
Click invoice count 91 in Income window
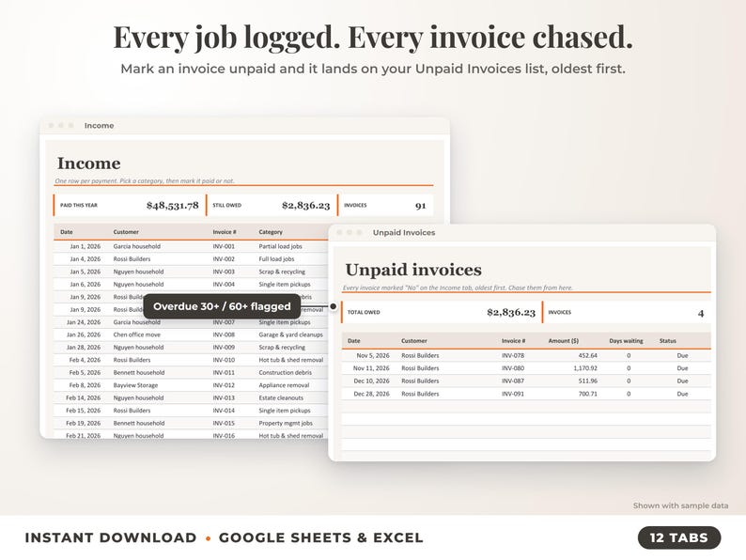(x=421, y=206)
